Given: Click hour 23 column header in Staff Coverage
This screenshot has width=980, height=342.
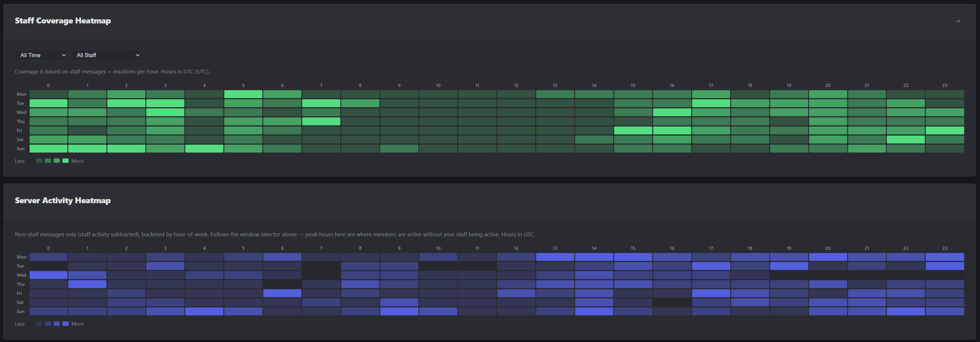Looking at the screenshot, I should pos(945,85).
